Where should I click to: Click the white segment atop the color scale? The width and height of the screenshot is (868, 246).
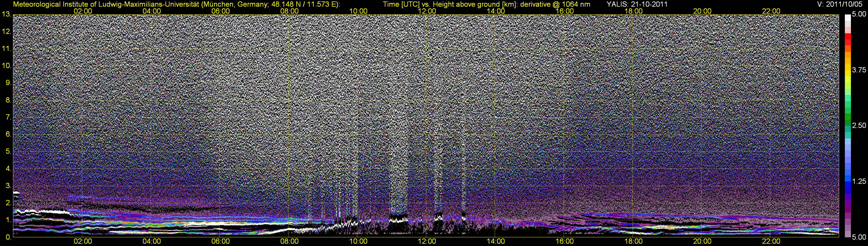tap(847, 18)
